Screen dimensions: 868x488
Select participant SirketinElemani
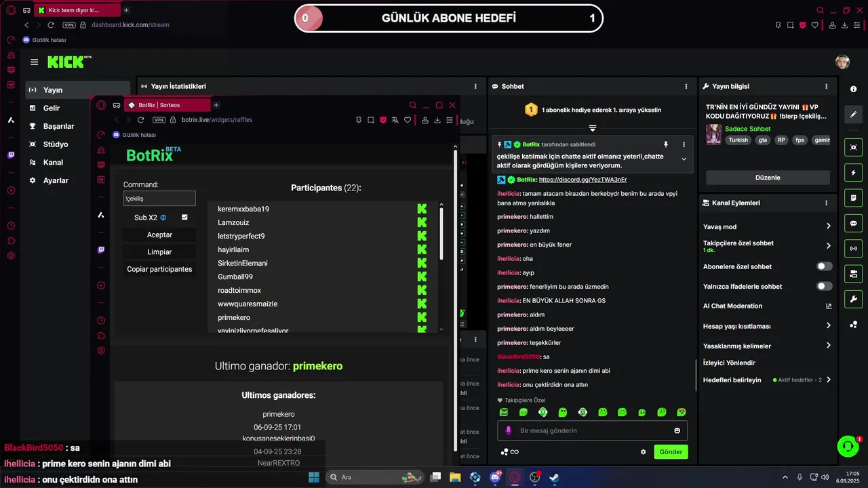[243, 263]
